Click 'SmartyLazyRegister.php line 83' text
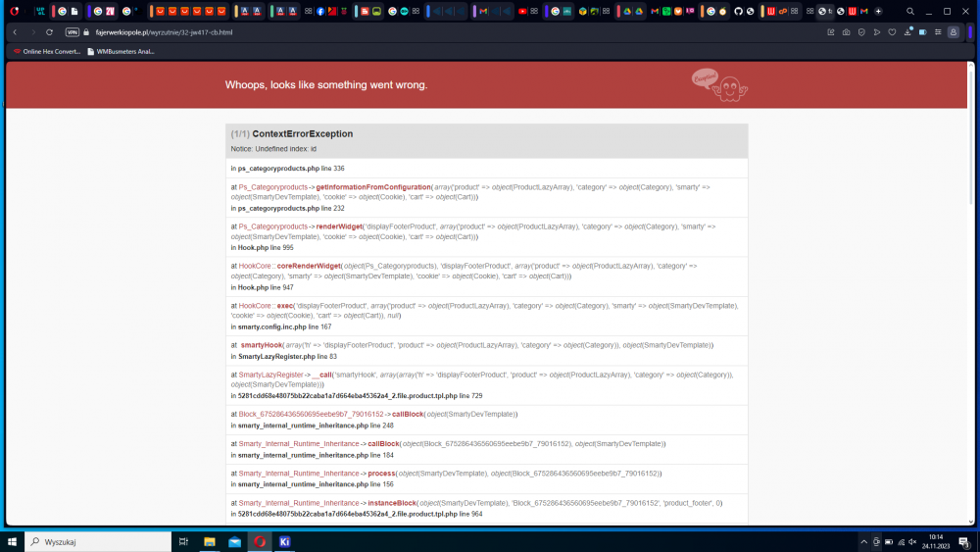 click(287, 356)
